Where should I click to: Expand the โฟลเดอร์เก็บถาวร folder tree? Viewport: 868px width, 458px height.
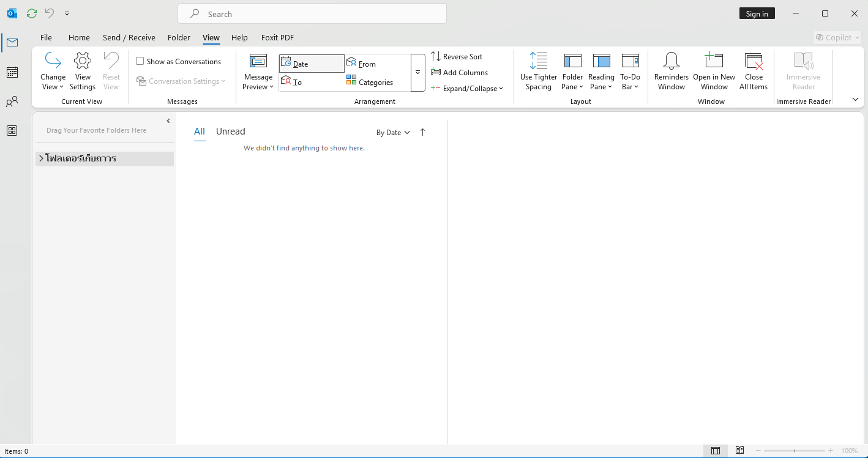(41, 158)
